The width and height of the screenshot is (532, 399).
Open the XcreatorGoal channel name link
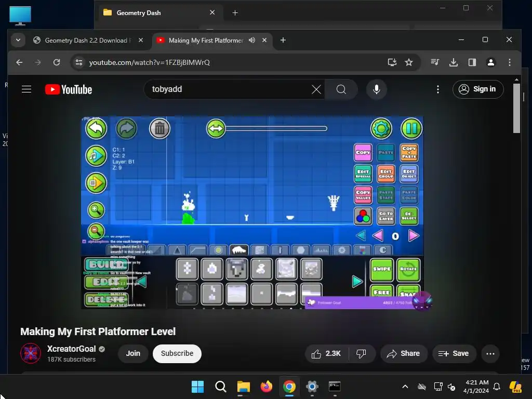click(x=71, y=349)
